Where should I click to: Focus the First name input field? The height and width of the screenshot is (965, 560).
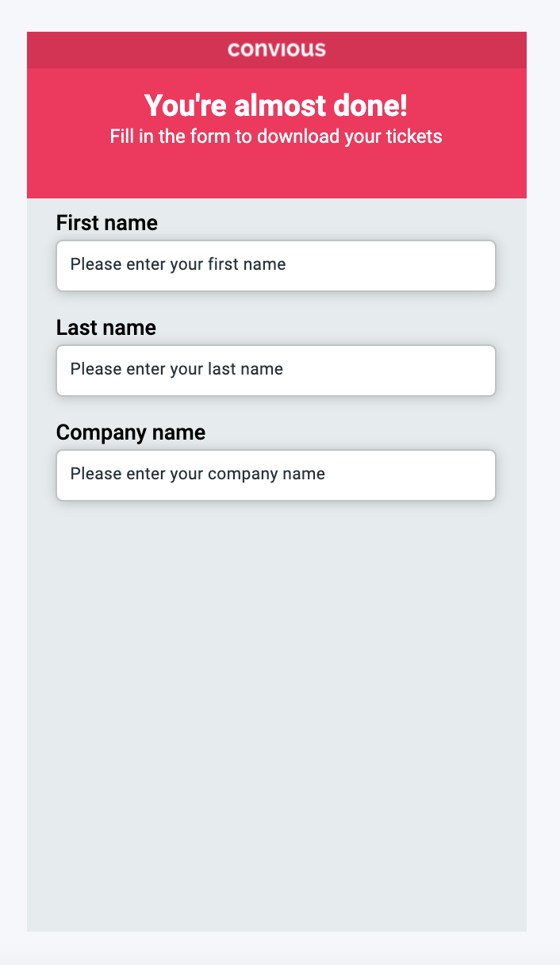coord(276,266)
